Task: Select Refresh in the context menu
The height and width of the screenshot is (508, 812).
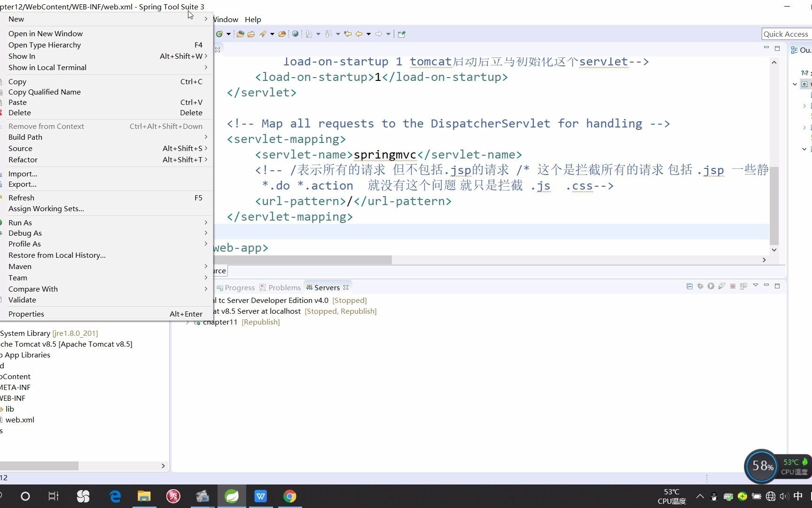Action: point(107,198)
